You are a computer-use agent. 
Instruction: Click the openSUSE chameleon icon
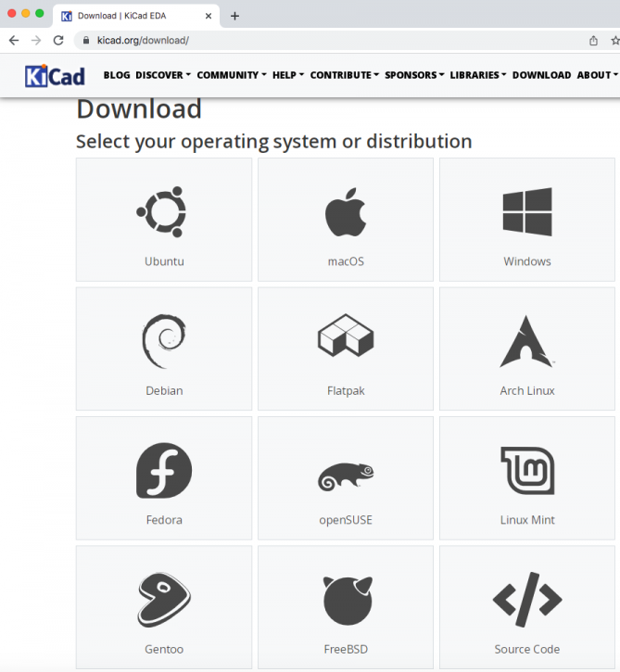(x=346, y=476)
